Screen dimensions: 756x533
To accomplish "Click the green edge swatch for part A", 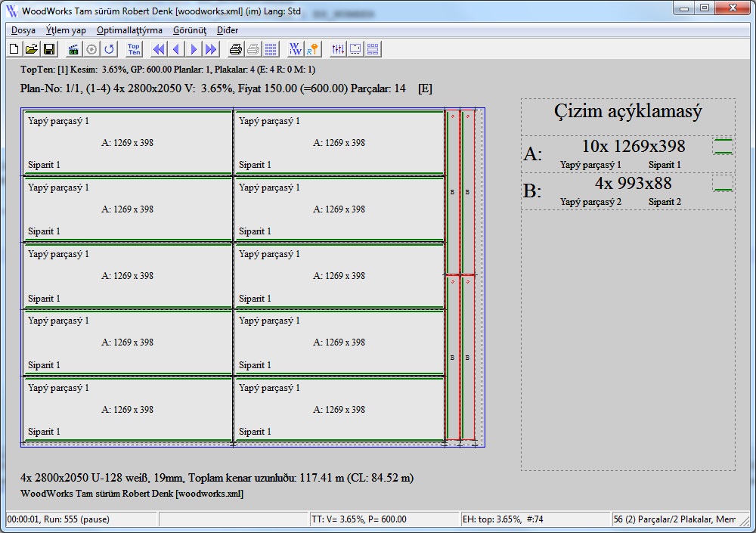I will pos(723,147).
